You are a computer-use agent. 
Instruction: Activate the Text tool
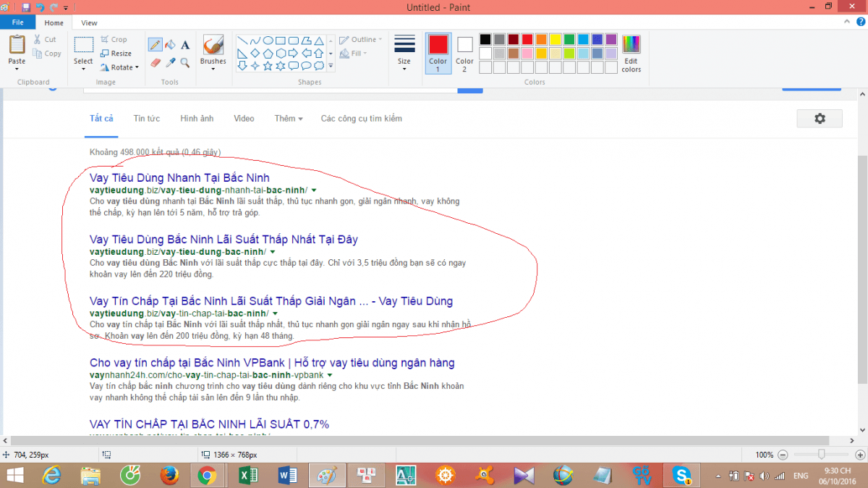(185, 45)
